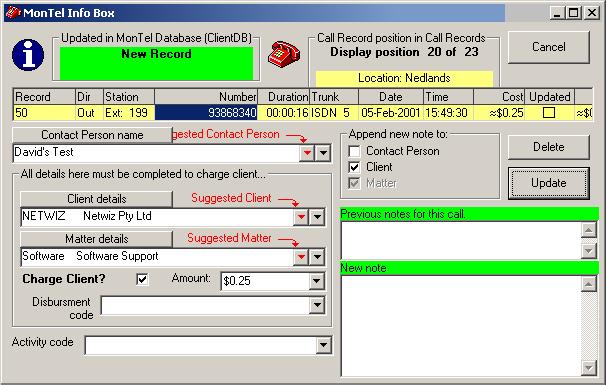Click the Client details button
The height and width of the screenshot is (385, 606).
click(96, 199)
